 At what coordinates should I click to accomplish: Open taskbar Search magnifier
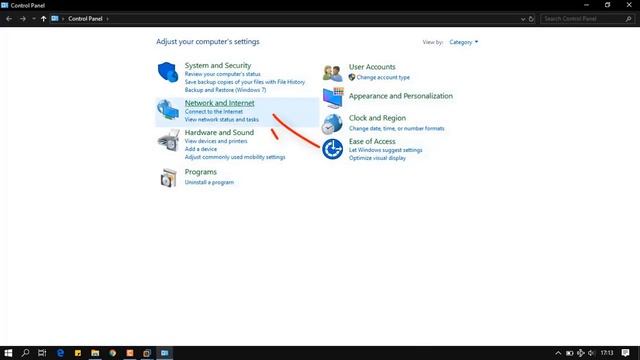coord(25,353)
